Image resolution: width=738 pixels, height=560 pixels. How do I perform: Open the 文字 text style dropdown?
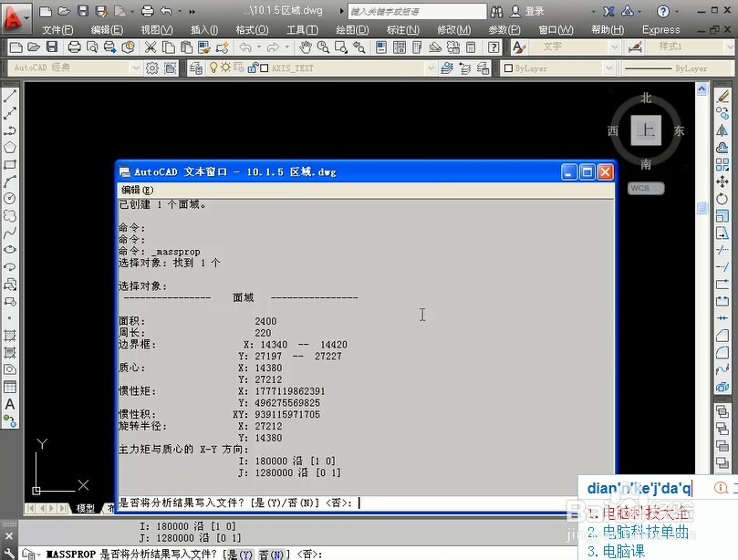click(614, 47)
